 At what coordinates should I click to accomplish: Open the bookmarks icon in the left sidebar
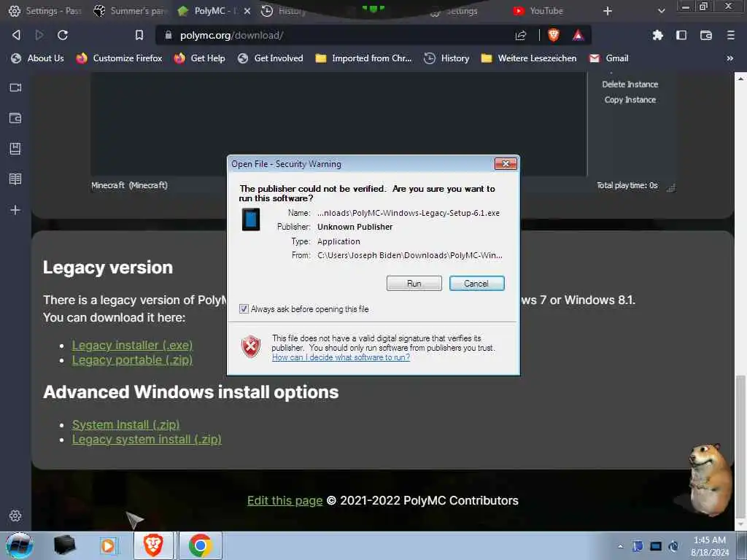click(15, 149)
